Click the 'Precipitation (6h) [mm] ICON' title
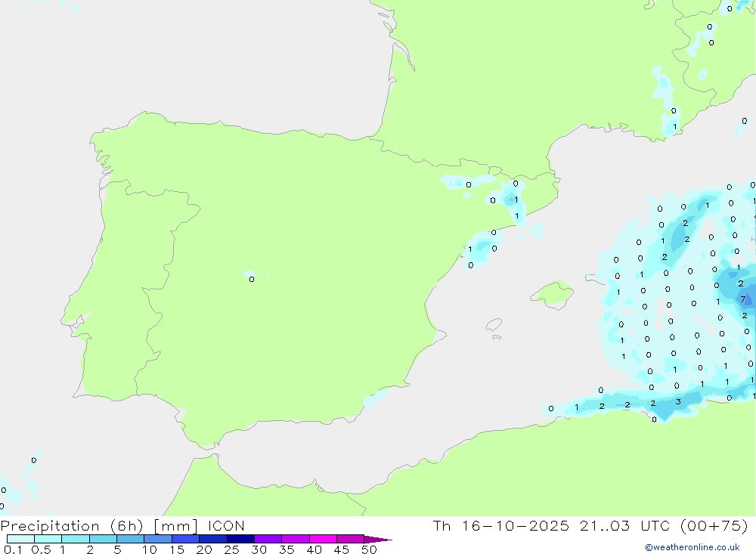 (122, 526)
